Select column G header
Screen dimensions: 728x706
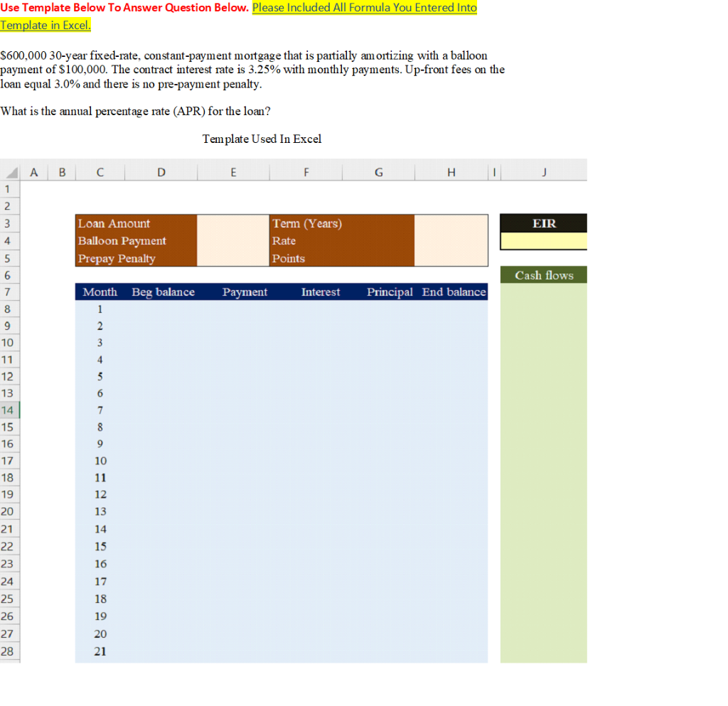(379, 172)
